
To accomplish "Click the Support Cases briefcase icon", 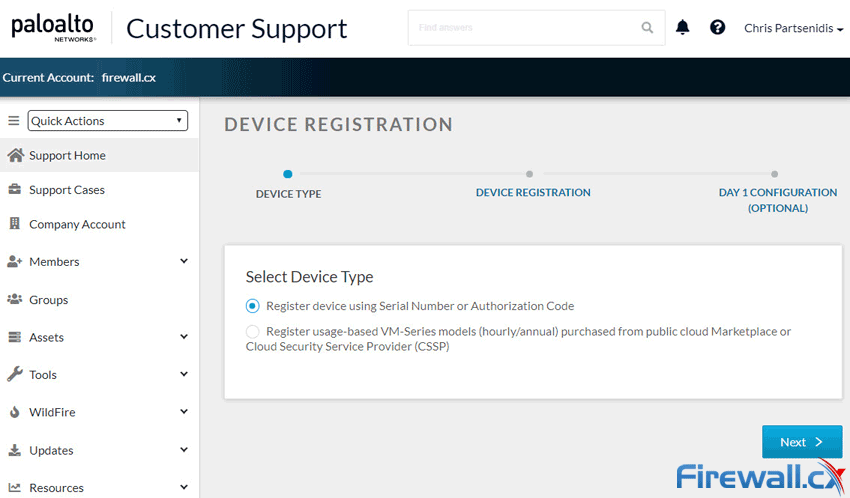I will (15, 189).
